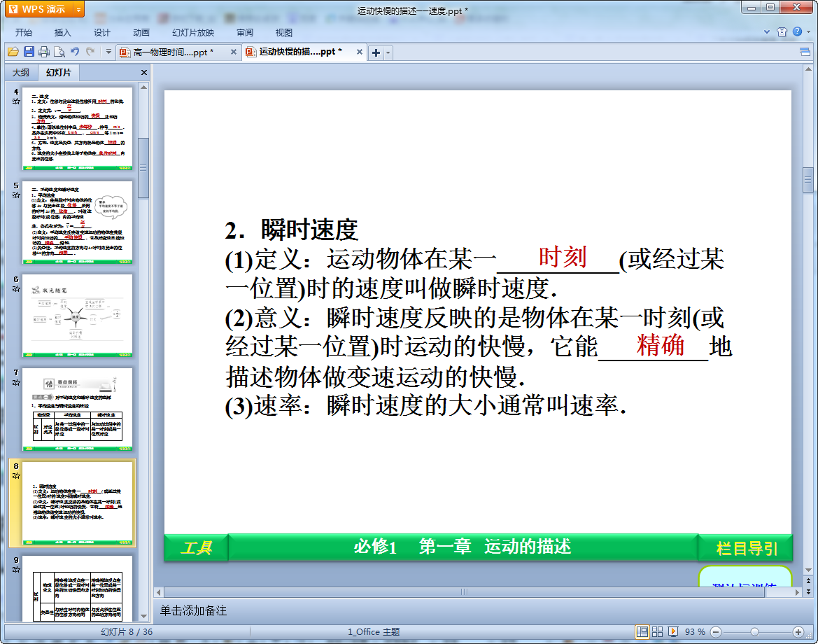Click the heading 2. 瞬时速度
818x644 pixels.
click(291, 230)
